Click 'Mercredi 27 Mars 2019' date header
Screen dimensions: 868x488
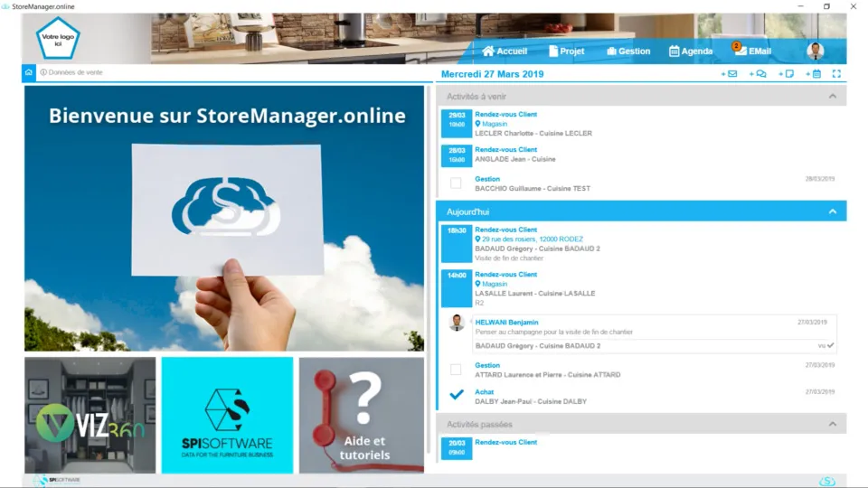pos(492,74)
